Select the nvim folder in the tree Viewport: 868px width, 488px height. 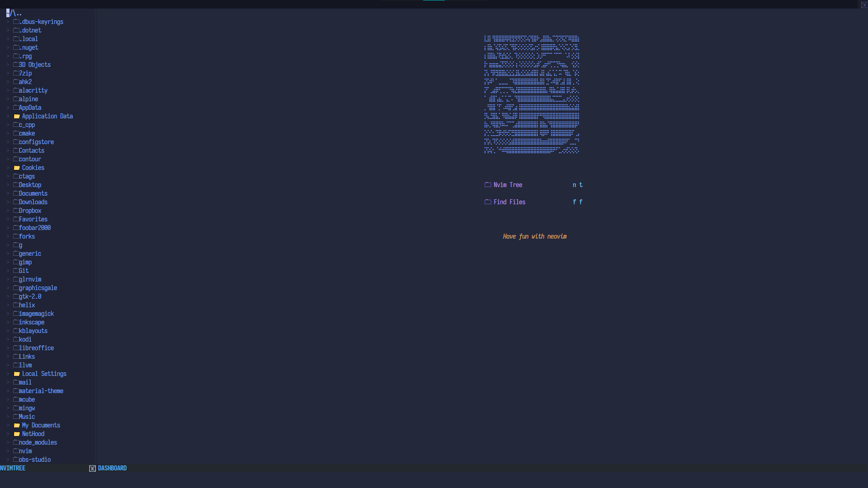(x=25, y=451)
